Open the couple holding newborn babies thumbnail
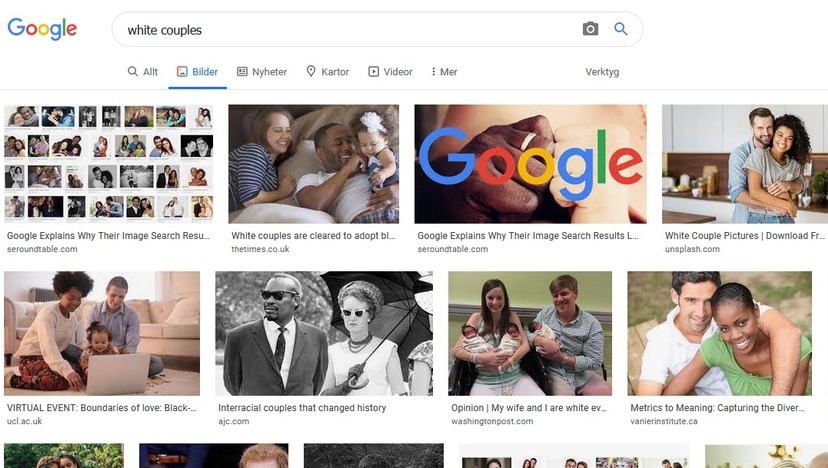 [x=530, y=333]
